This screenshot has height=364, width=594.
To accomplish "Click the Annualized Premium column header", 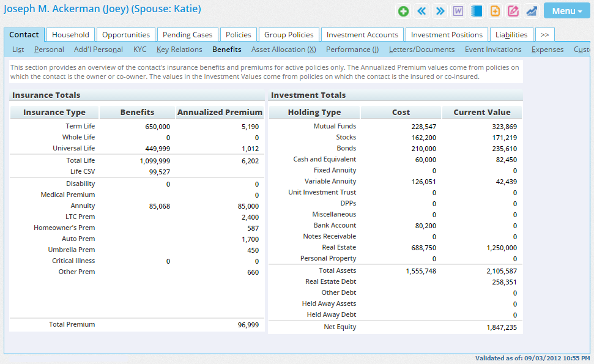I will coord(220,113).
